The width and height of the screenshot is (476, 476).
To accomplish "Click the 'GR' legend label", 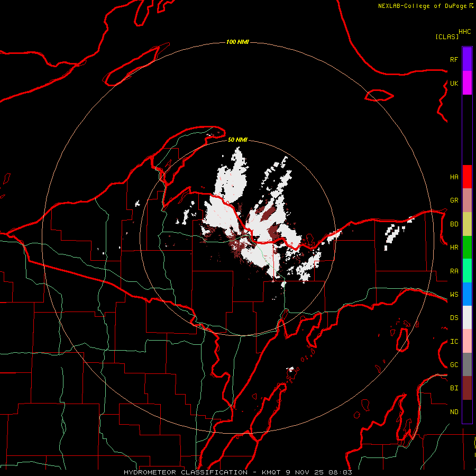I will (x=454, y=200).
